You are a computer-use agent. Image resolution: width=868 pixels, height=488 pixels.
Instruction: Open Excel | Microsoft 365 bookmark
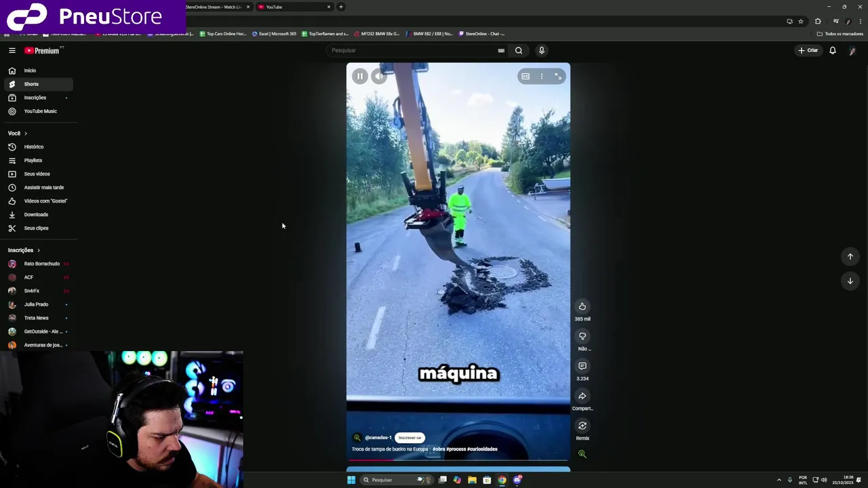tap(275, 34)
